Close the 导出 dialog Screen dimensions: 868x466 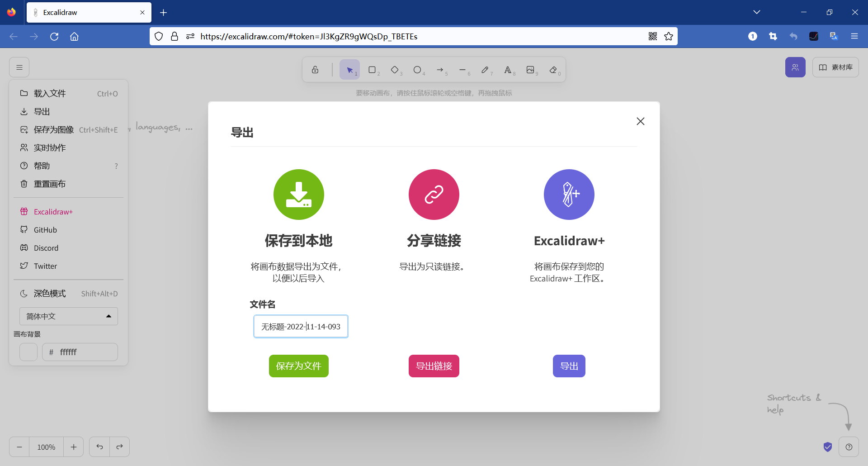[x=641, y=121]
